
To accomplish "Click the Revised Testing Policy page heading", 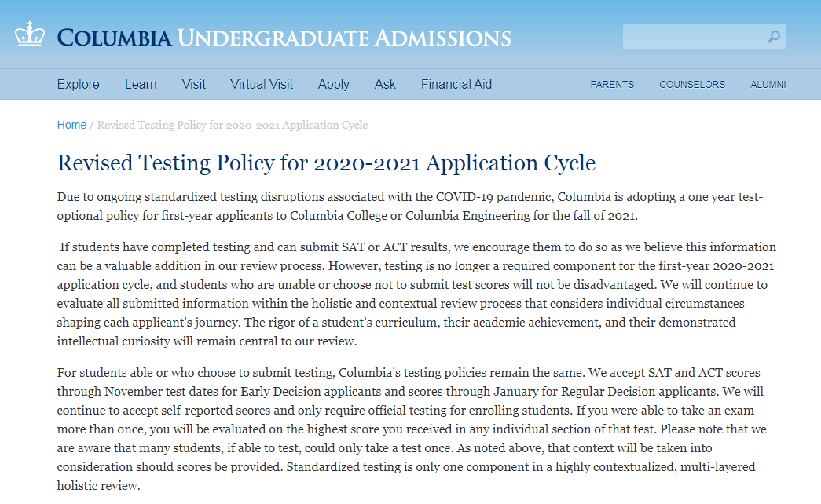I will coord(326,163).
